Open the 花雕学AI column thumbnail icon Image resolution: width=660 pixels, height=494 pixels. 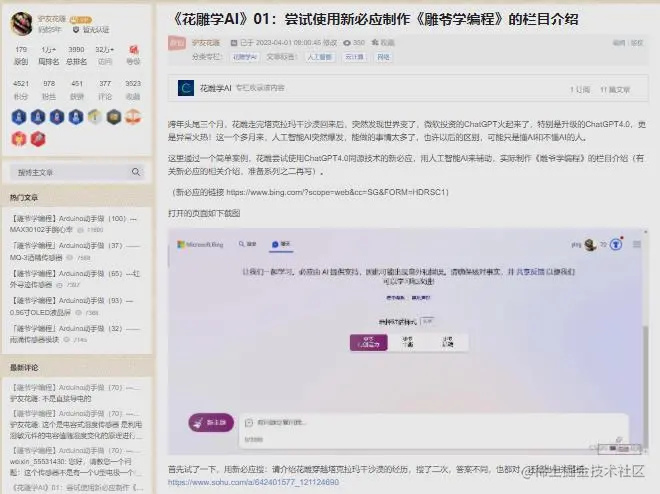(186, 88)
